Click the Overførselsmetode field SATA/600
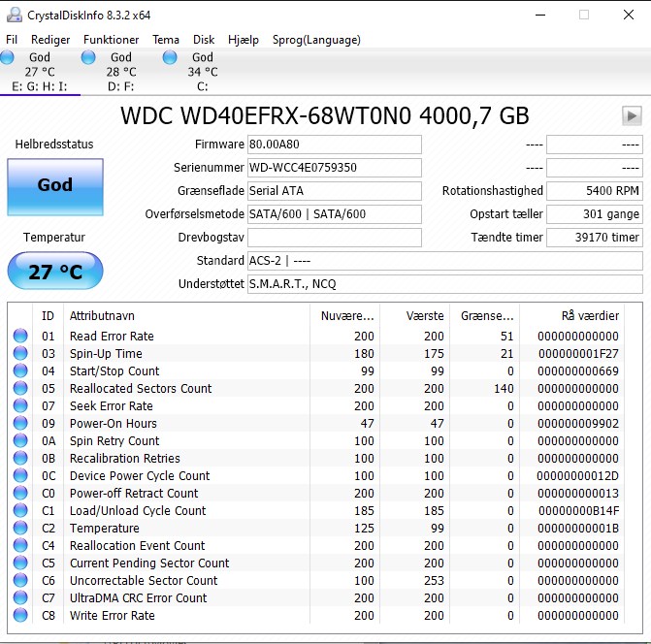The height and width of the screenshot is (644, 651). tap(335, 214)
